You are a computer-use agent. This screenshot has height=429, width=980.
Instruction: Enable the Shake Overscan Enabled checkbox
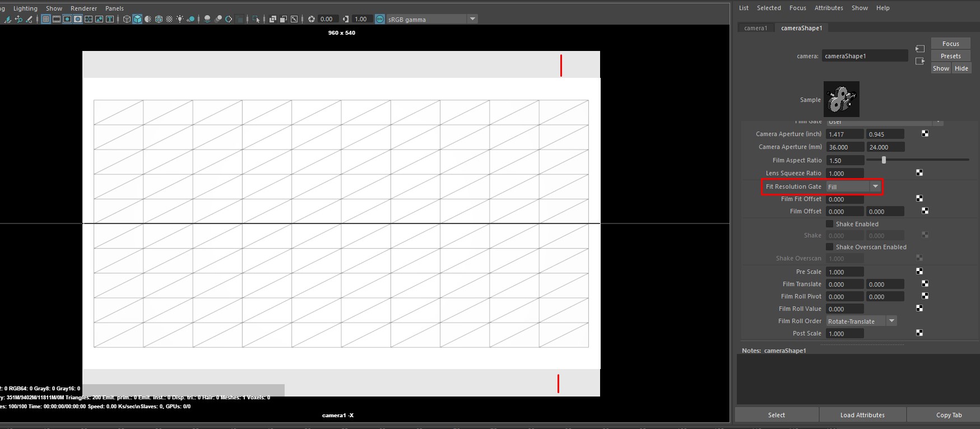coord(829,247)
